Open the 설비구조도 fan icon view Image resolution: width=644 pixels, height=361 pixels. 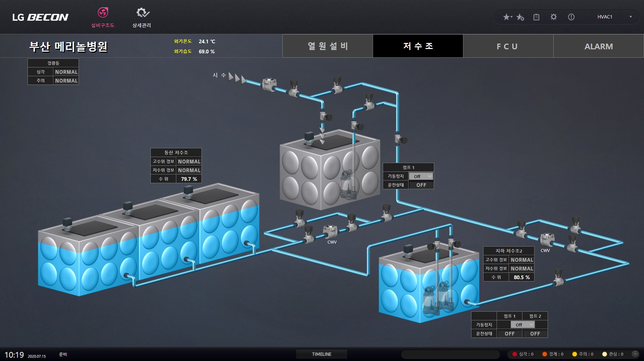click(x=103, y=13)
